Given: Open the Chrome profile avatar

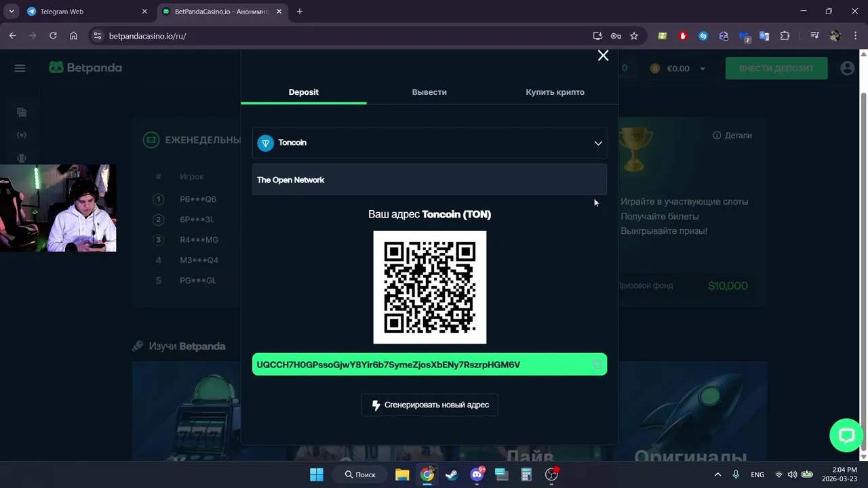Looking at the screenshot, I should (835, 36).
